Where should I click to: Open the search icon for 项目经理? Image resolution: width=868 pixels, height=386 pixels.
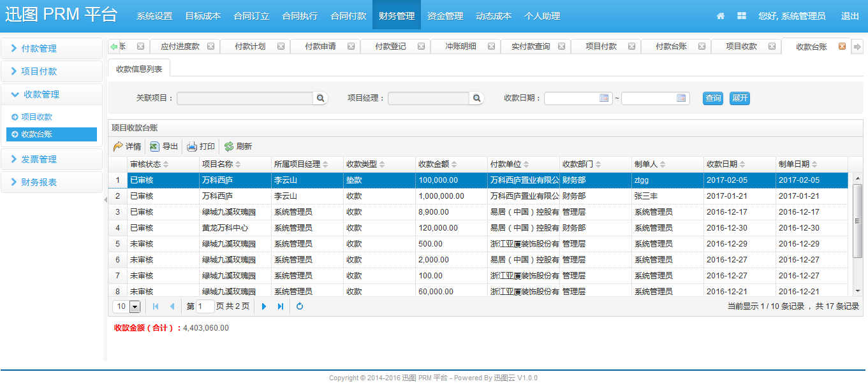point(476,98)
